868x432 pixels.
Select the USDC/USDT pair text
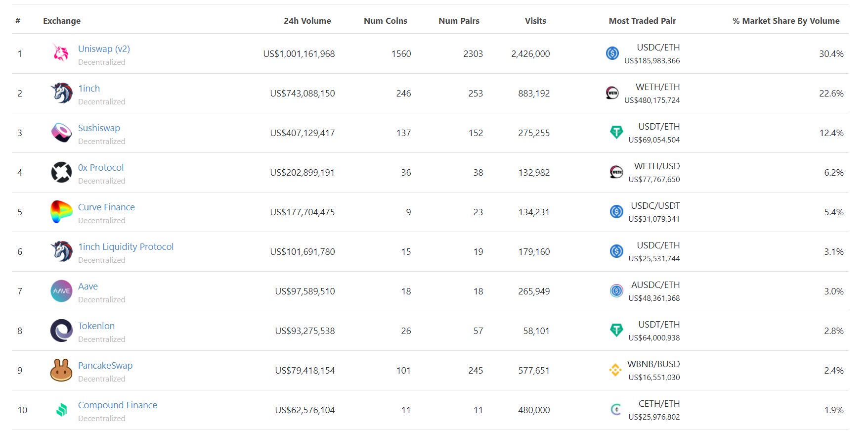[x=655, y=206]
